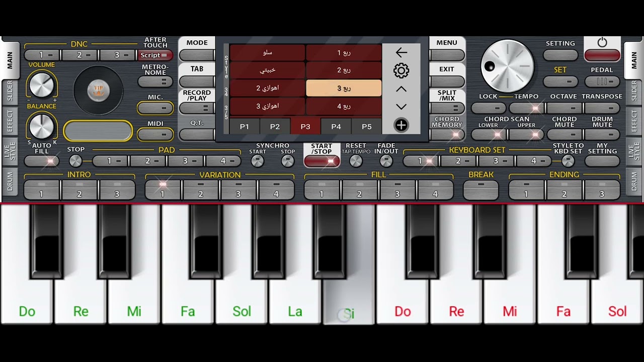
Task: Select style سلو
Action: click(268, 53)
